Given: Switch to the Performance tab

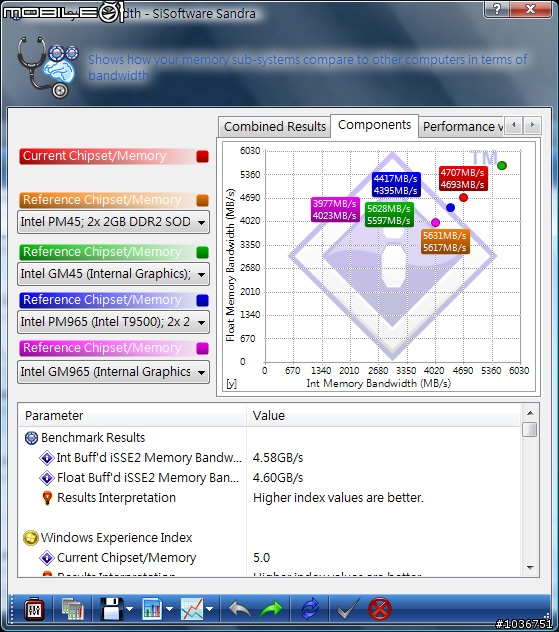Looking at the screenshot, I should coord(461,127).
